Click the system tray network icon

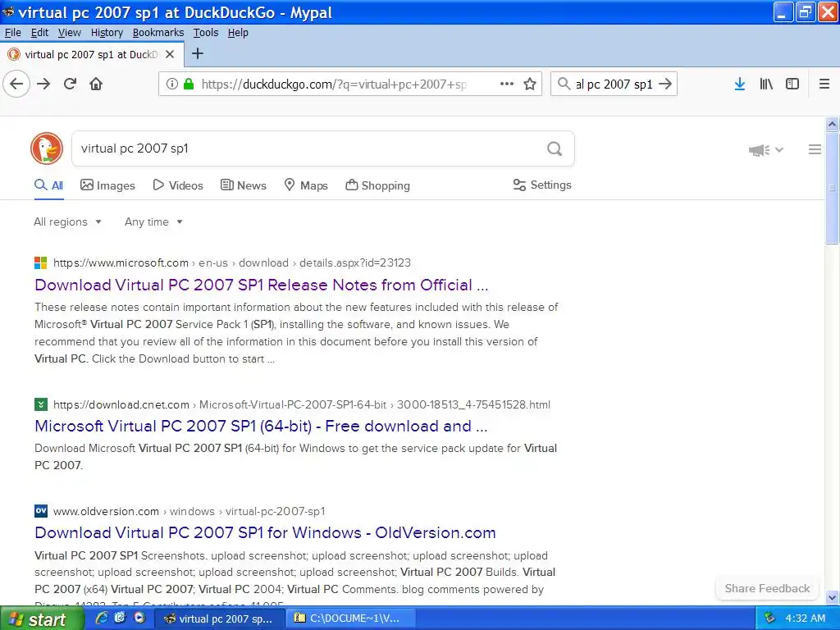pos(770,618)
